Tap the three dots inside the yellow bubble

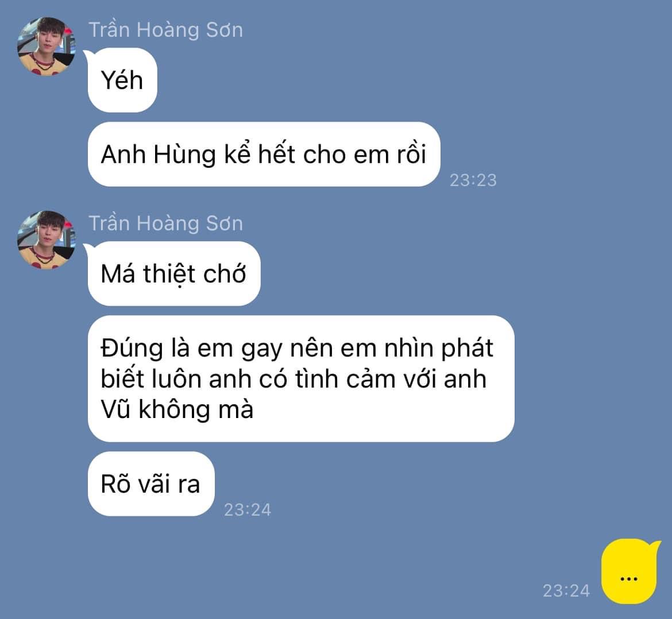click(x=629, y=579)
